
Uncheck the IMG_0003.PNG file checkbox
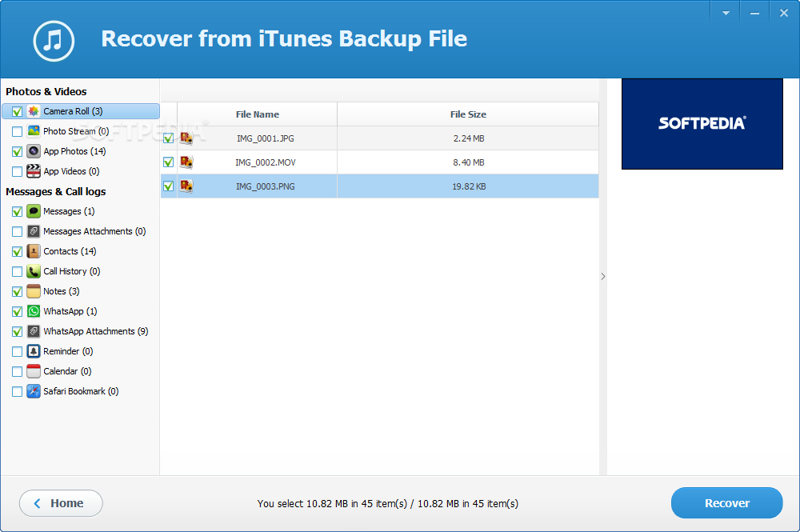(x=168, y=186)
